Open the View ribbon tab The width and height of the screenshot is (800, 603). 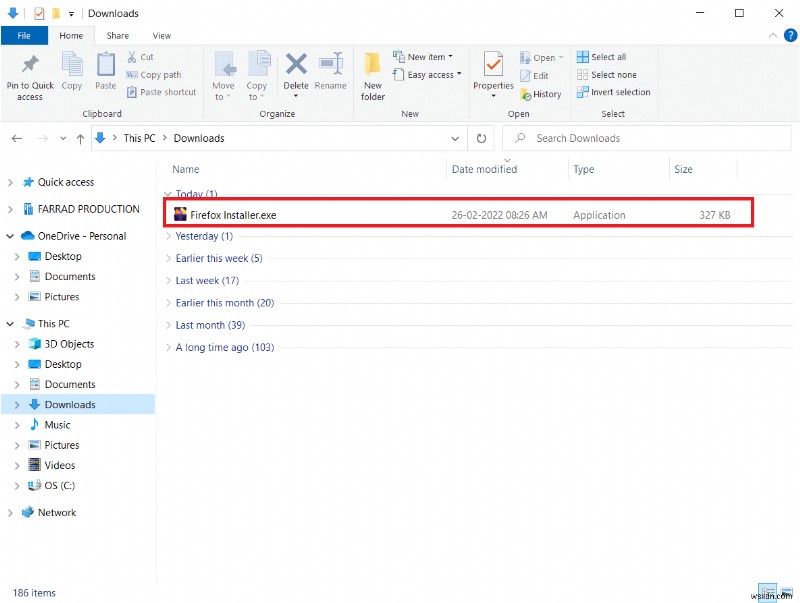[x=161, y=34]
